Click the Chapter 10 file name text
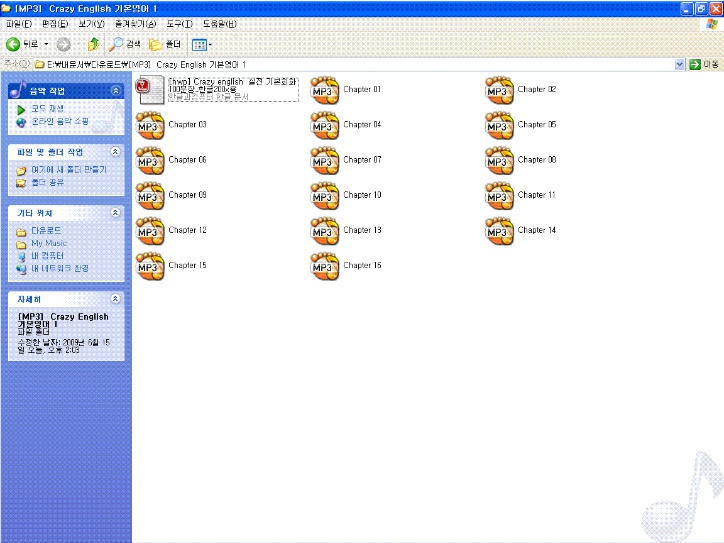 [362, 195]
